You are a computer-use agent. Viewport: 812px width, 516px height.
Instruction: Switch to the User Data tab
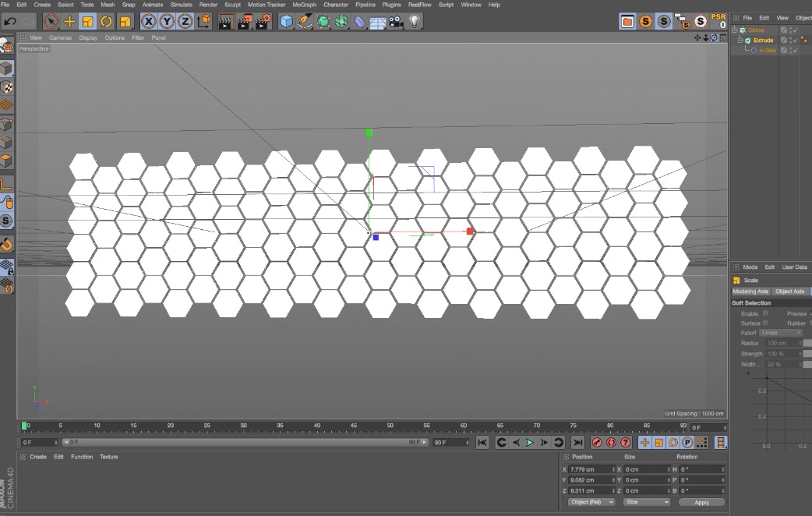pos(794,267)
